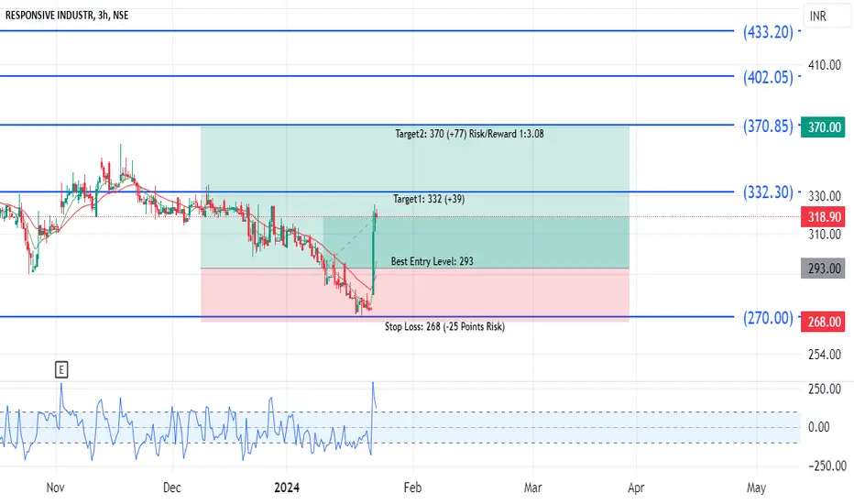Click the 'Target1: 332 (+39)' annotation
Screen dimensions: 854x504
(429, 199)
